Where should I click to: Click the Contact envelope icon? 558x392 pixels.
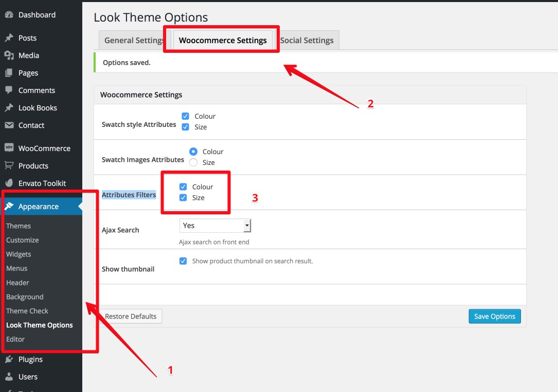point(9,125)
